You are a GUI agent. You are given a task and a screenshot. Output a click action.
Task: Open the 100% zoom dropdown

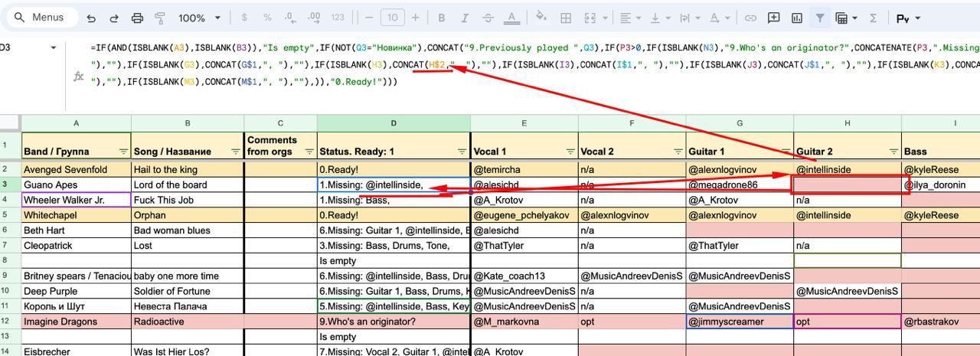coord(199,18)
